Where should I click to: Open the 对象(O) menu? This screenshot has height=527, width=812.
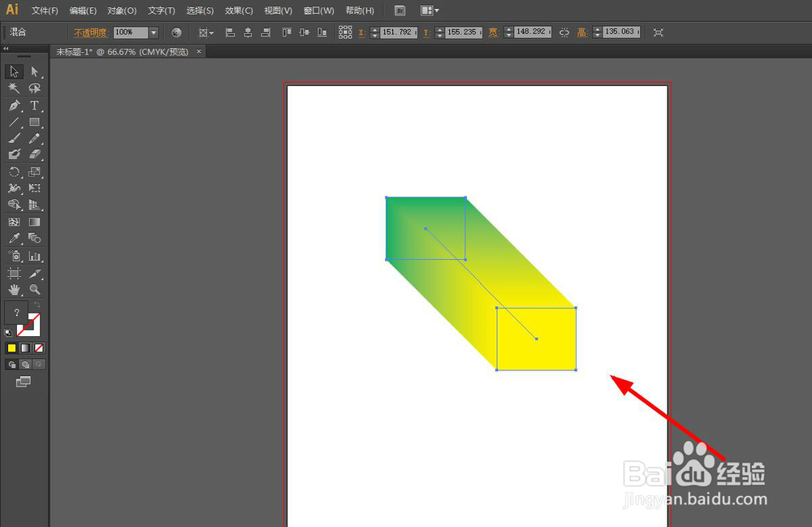click(122, 11)
